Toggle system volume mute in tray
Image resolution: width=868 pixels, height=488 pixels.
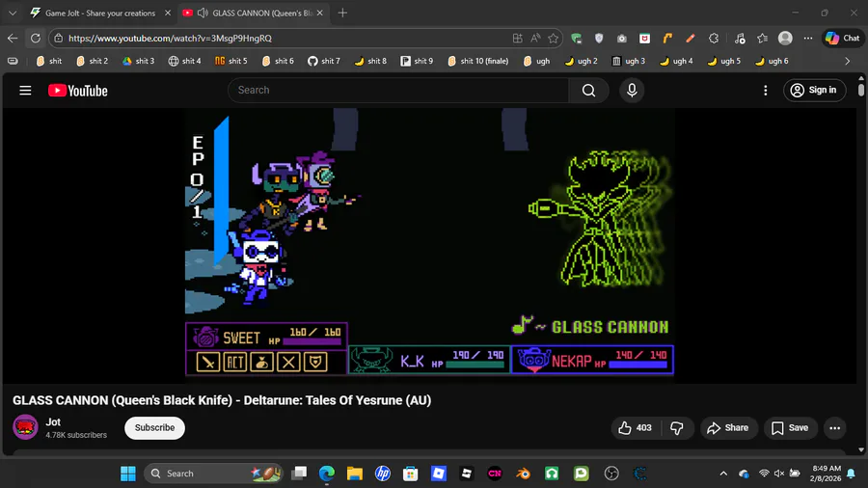click(779, 474)
